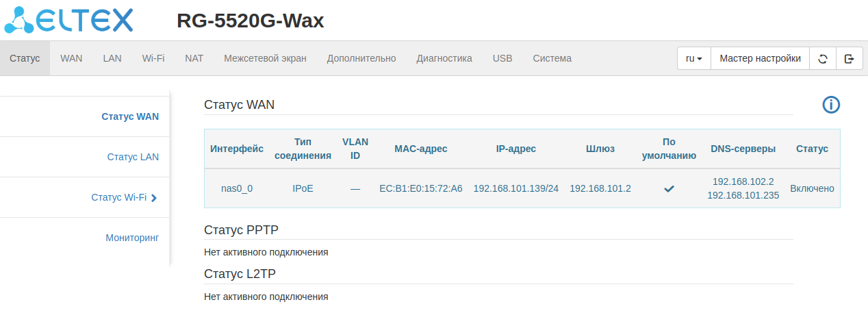Image resolution: width=868 pixels, height=313 pixels.
Task: Click the Eltex logo
Action: pyautogui.click(x=69, y=21)
